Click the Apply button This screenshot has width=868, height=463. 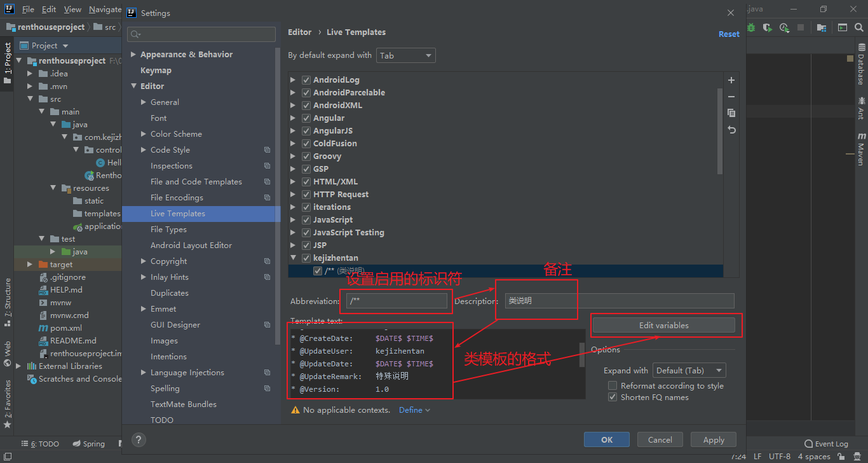click(714, 439)
